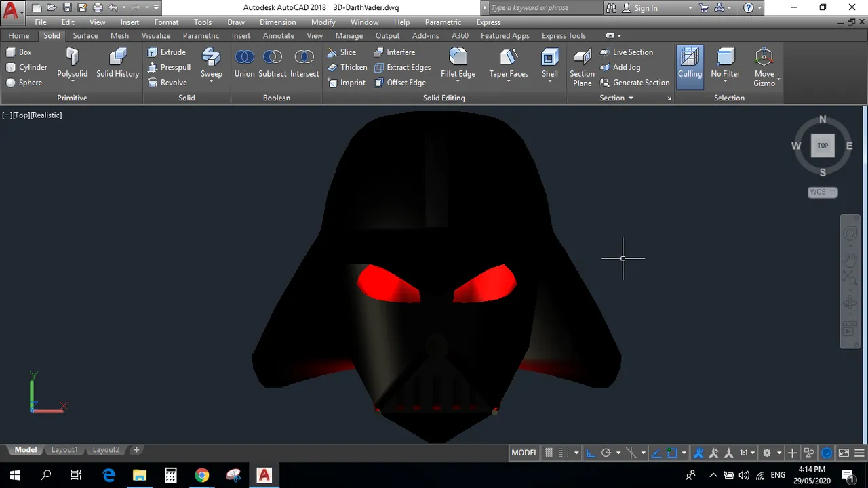Viewport: 868px width, 488px height.
Task: Click the Plot printer icon
Action: pos(98,8)
